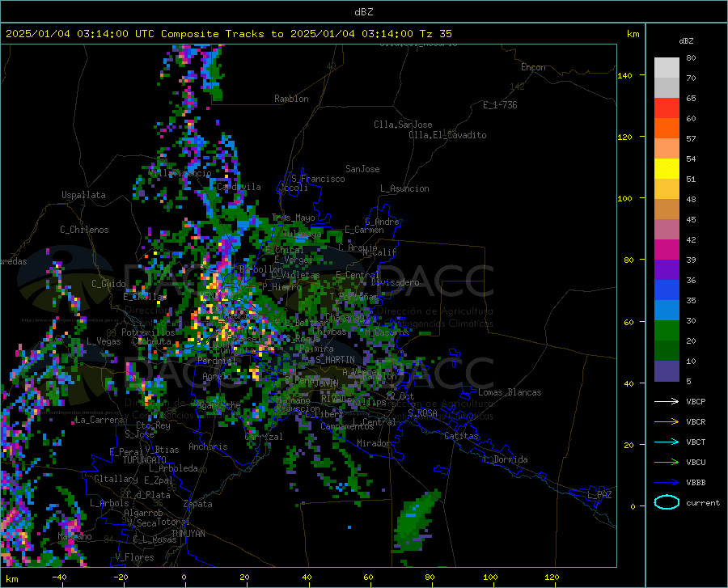The image size is (728, 588).
Task: Click the L_Vegas map label
Action: click(x=104, y=341)
